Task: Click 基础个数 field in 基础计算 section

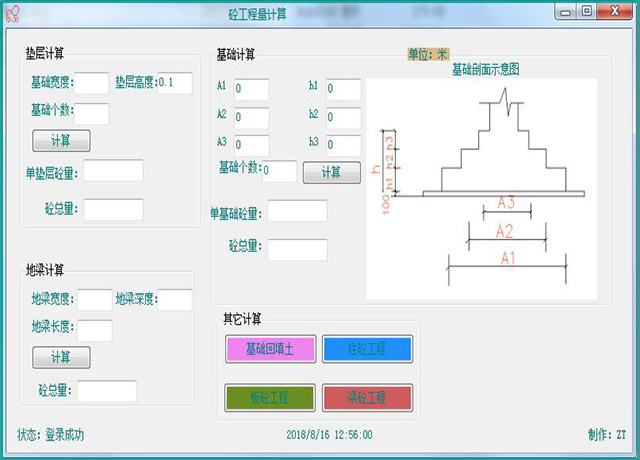Action: 280,171
